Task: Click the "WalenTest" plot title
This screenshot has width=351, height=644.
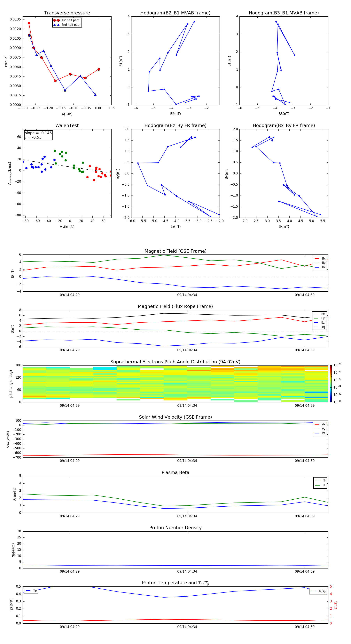Action: click(x=67, y=125)
